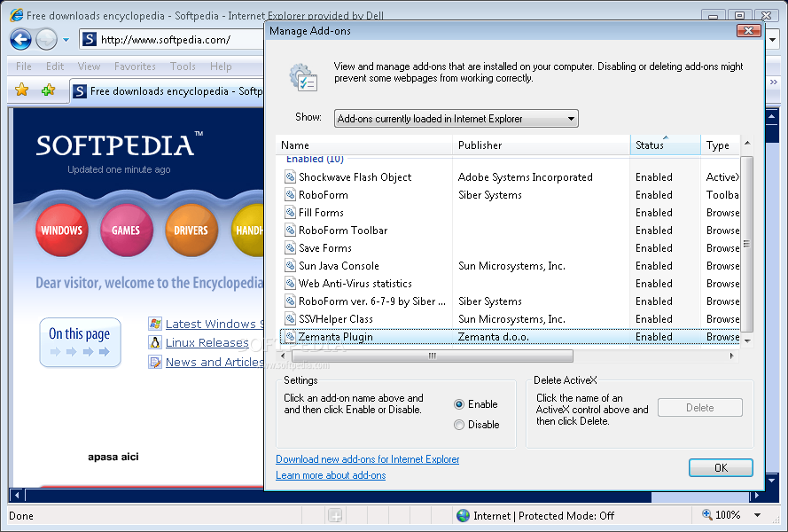Viewport: 788px width, 532px height.
Task: Click the Delete ActiveX button
Action: point(699,408)
